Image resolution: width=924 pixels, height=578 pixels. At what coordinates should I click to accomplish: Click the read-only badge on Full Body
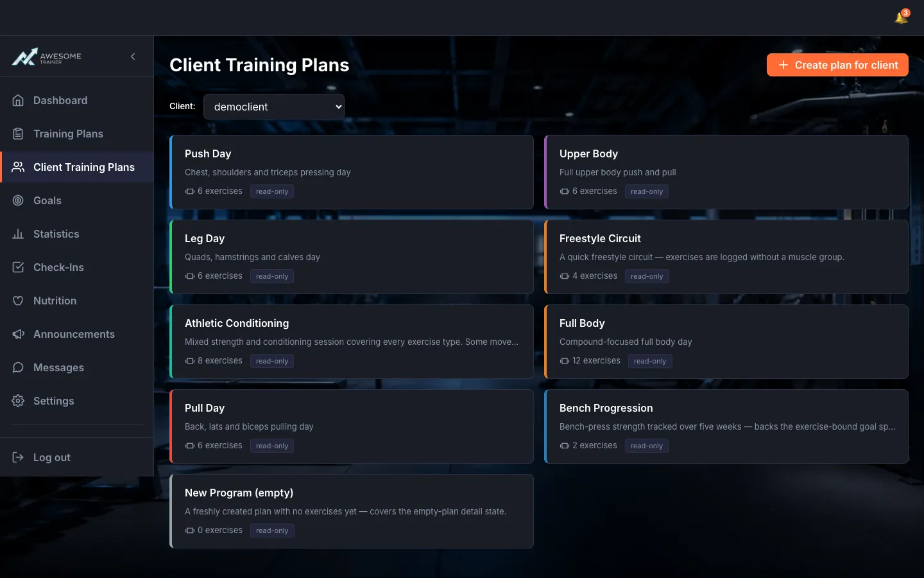[650, 361]
